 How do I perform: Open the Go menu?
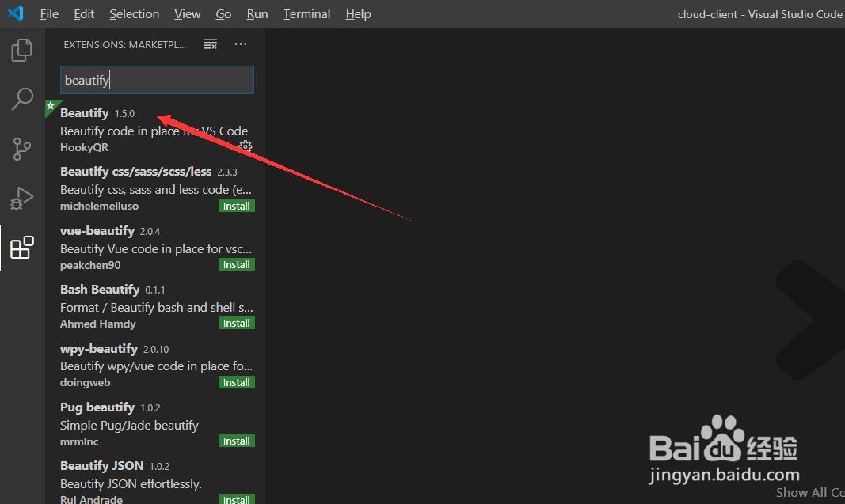tap(223, 14)
